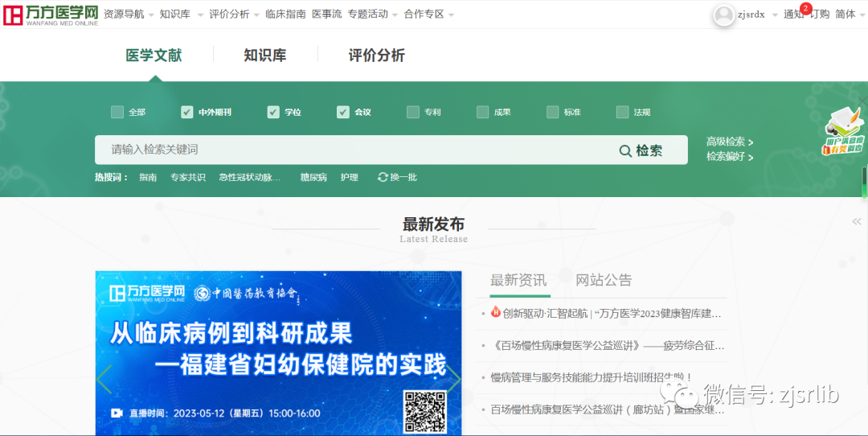Open the 订购 subscription link
Image resolution: width=868 pixels, height=436 pixels.
coord(819,14)
